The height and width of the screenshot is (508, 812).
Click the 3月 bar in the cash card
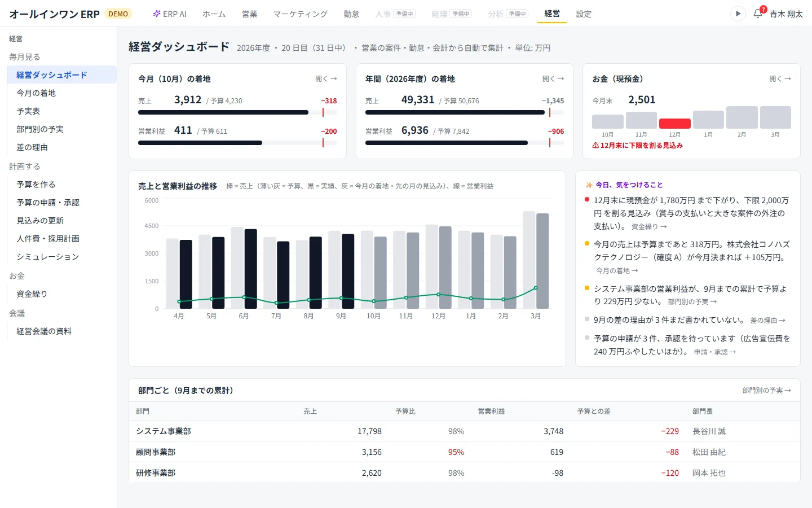(x=775, y=117)
